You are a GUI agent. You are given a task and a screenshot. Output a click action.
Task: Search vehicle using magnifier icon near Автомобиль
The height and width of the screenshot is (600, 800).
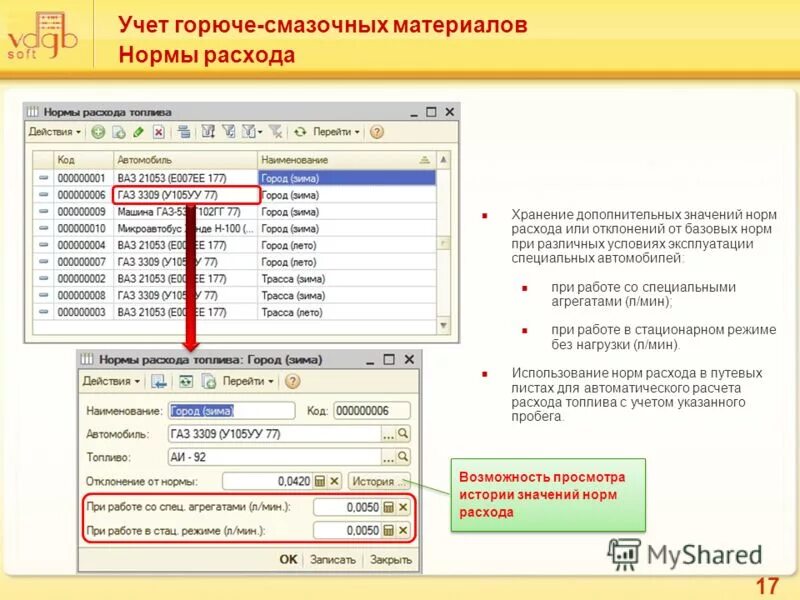[x=402, y=433]
